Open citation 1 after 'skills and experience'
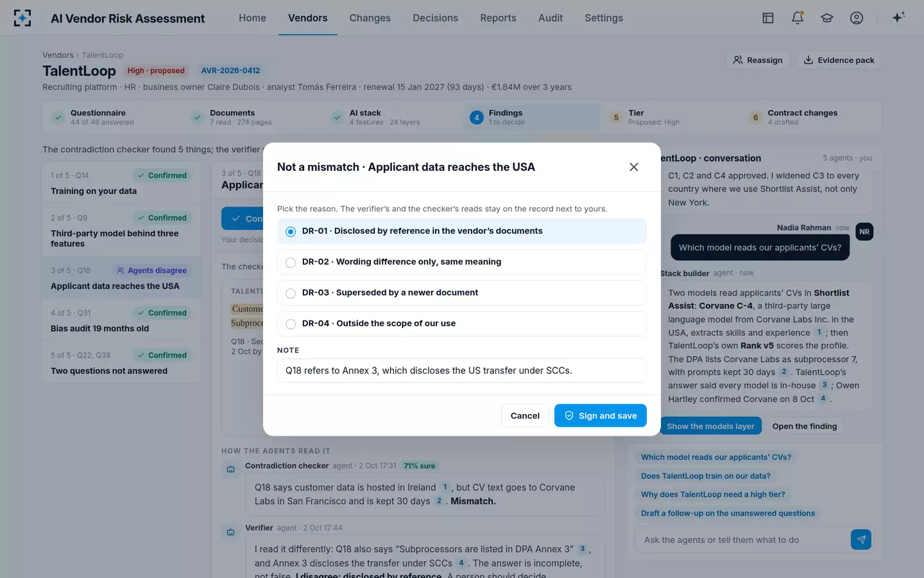The width and height of the screenshot is (924, 578). pyautogui.click(x=819, y=333)
